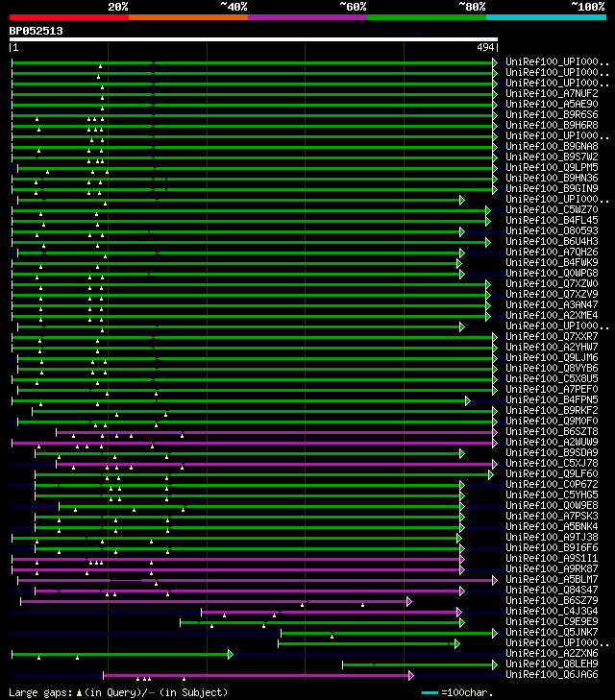
Task: Select the UniRef100_A7PSK3 label
Action: coord(552,516)
